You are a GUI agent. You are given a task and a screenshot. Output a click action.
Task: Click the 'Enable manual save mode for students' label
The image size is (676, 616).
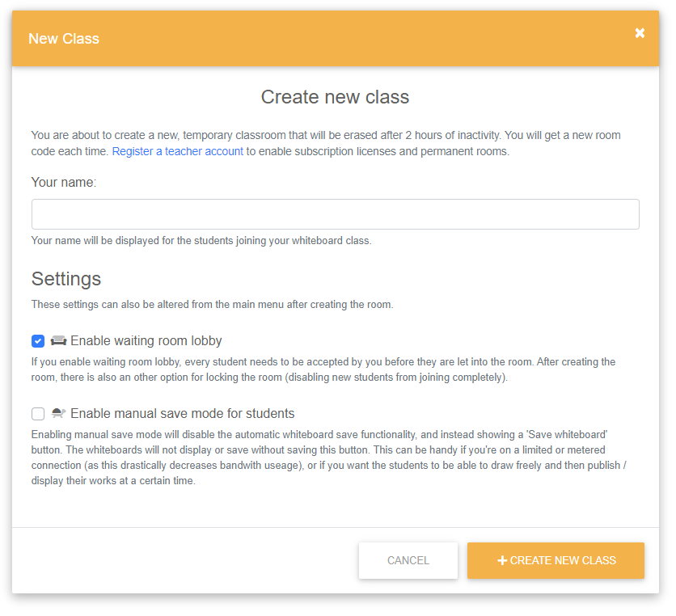[x=183, y=413]
